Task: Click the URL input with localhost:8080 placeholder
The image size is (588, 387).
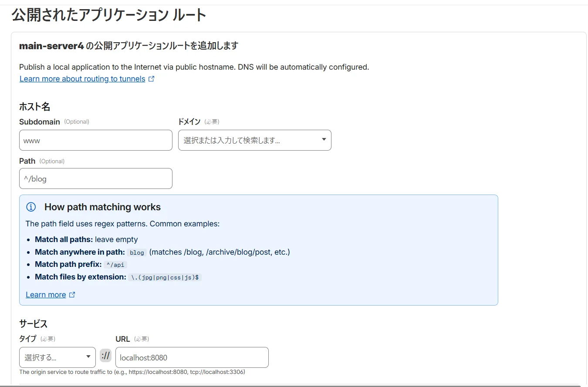Action: [192, 357]
